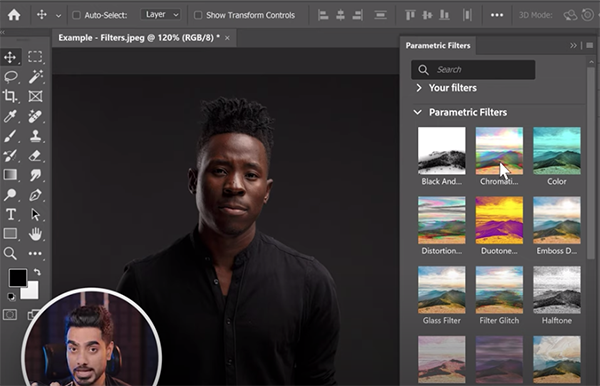Enable Show Transform Controls checkbox
Screen dimensions: 600x386
tap(198, 15)
